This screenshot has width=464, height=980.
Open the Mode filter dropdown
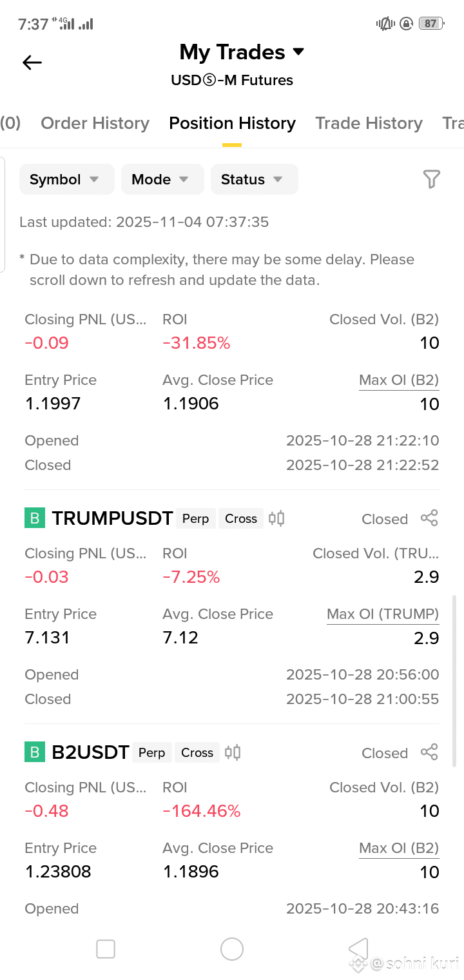point(162,179)
